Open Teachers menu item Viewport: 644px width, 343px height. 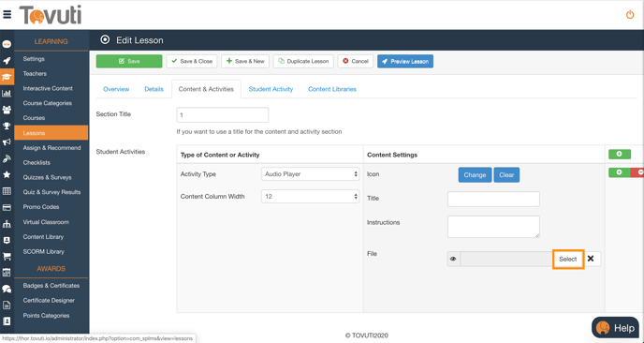coord(35,74)
